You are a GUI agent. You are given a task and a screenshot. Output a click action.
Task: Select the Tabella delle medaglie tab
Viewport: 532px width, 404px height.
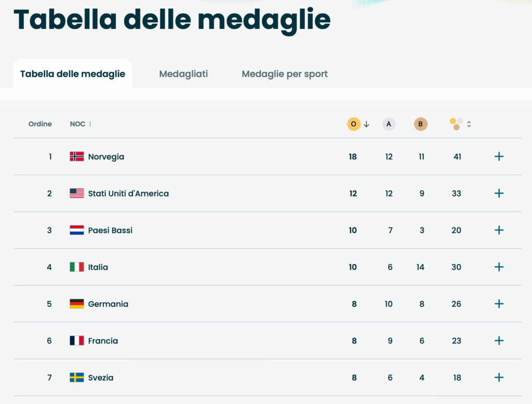coord(73,74)
